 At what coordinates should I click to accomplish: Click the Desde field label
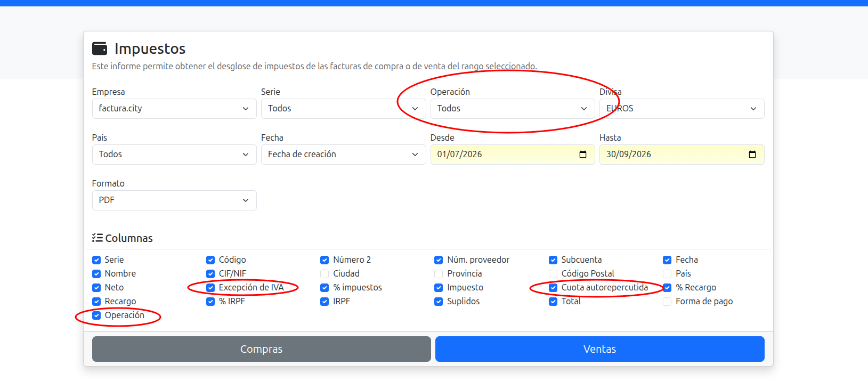pyautogui.click(x=442, y=137)
